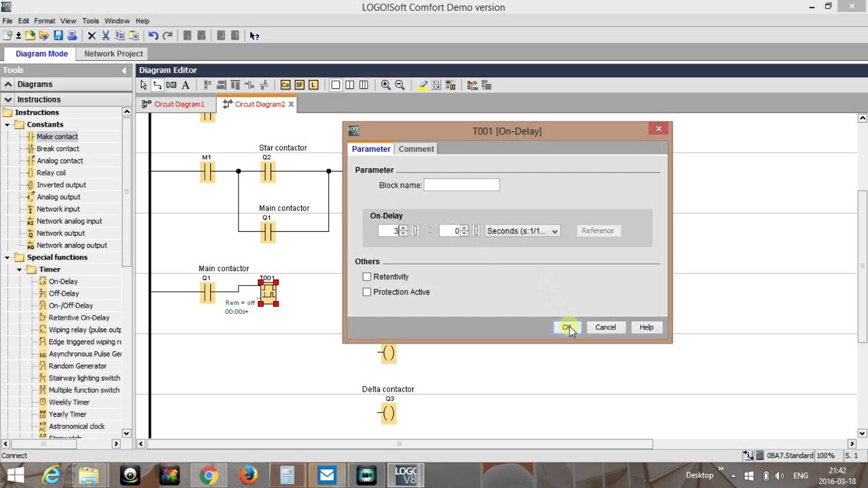Switch to Network Project tab
This screenshot has height=488, width=868.
point(114,54)
